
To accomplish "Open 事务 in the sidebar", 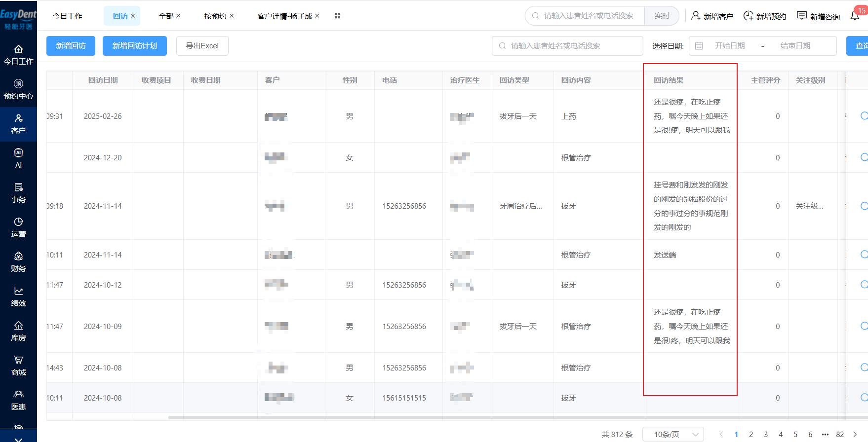I will [x=18, y=193].
